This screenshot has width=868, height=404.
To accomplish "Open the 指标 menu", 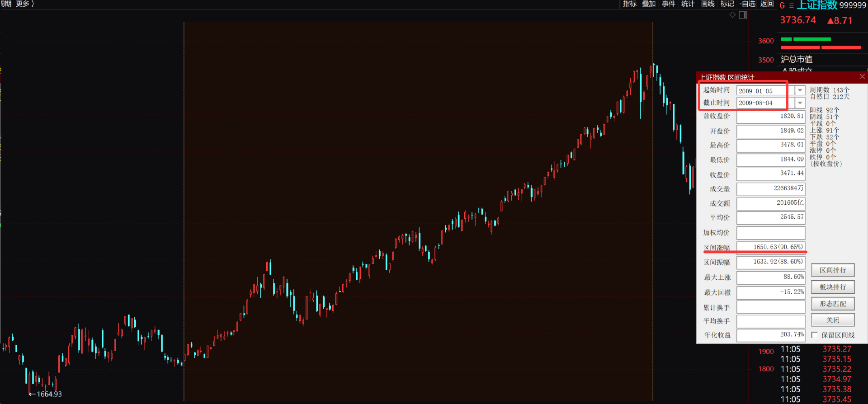I will [629, 4].
